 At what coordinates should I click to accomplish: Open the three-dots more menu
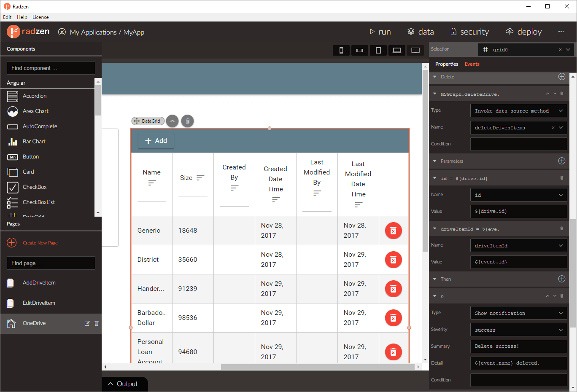[561, 32]
